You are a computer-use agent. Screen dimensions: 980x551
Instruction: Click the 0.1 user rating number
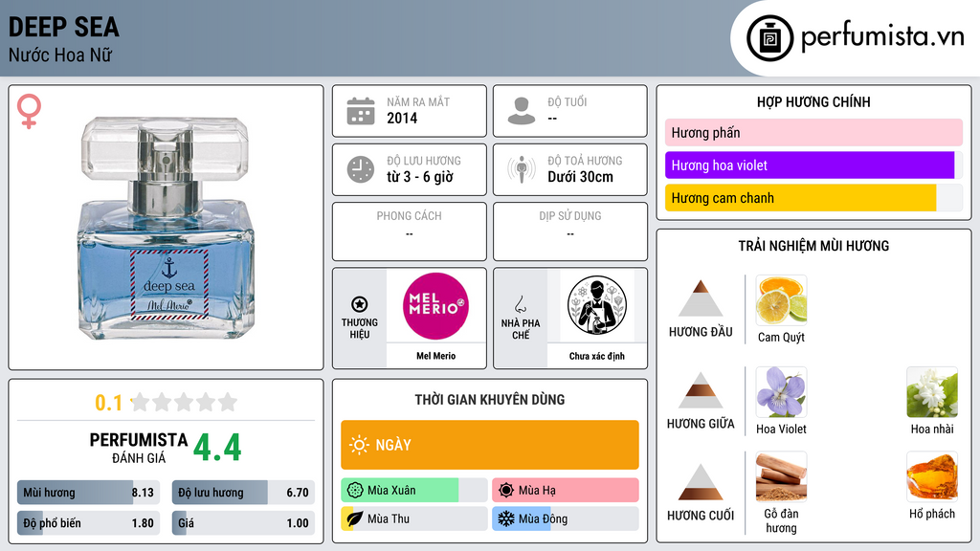tap(109, 403)
